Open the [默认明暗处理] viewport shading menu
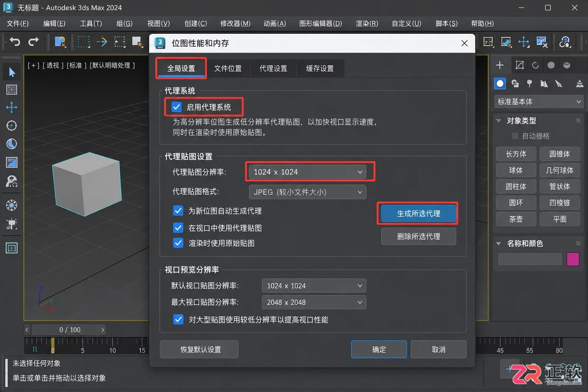This screenshot has height=392, width=588. click(x=113, y=65)
